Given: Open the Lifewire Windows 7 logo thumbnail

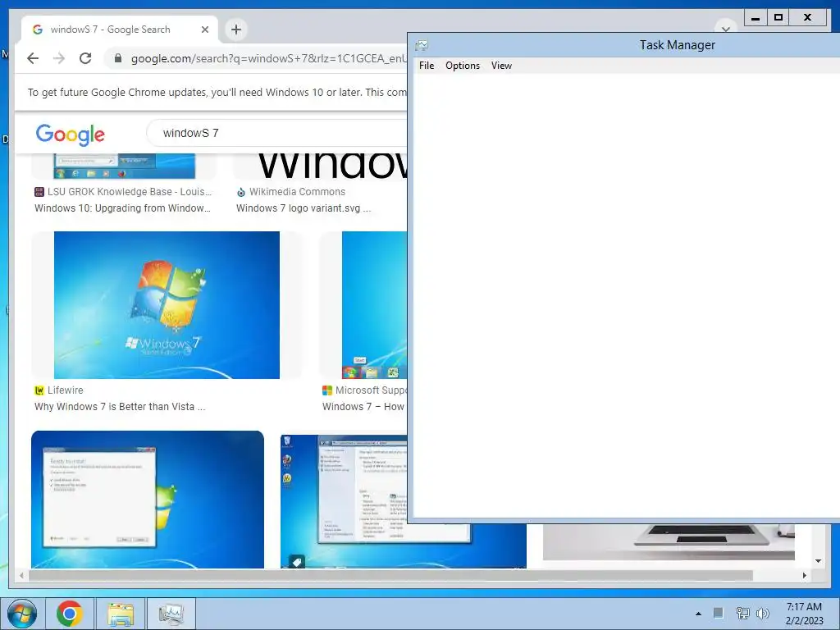Looking at the screenshot, I should (167, 305).
